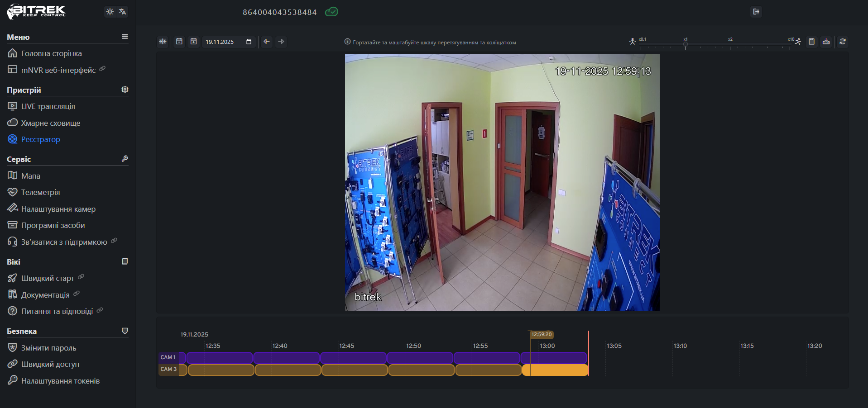Click the timeline center-align icon
The height and width of the screenshot is (408, 868).
pos(163,42)
